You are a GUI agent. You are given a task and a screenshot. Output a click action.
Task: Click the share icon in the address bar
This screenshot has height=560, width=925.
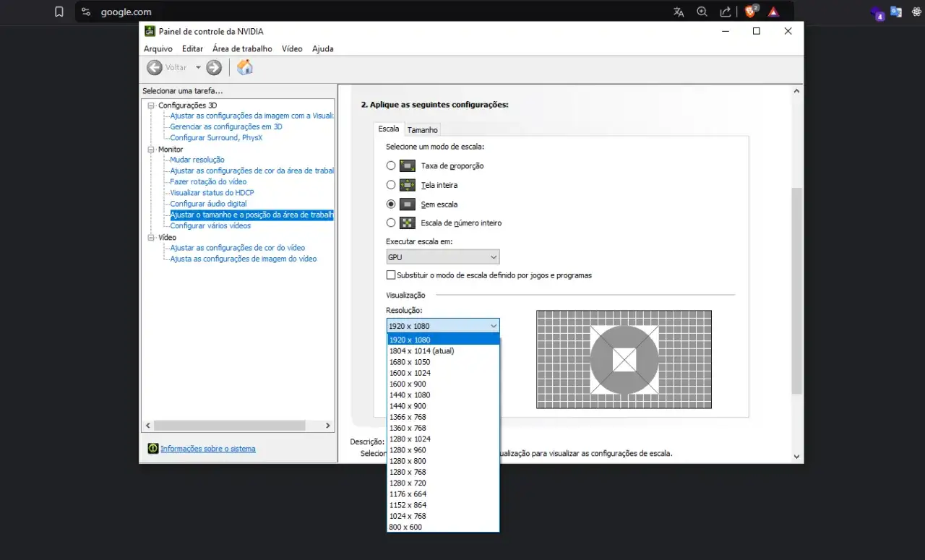(725, 12)
